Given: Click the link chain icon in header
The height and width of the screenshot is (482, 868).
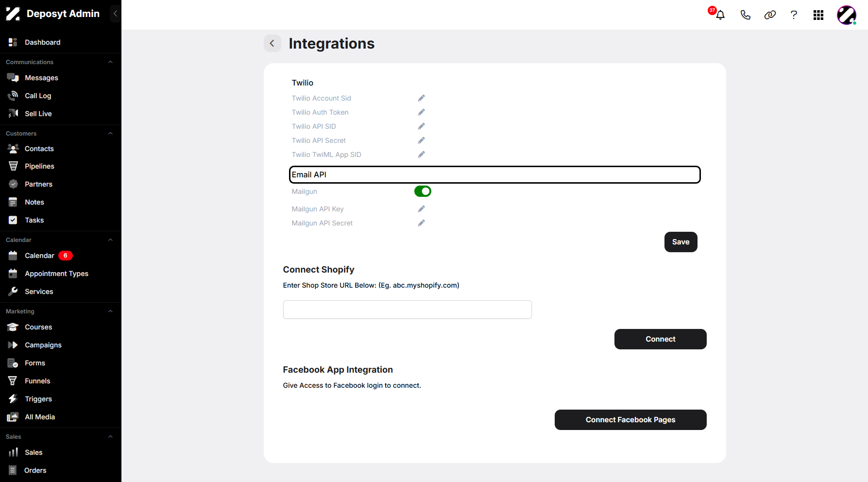Looking at the screenshot, I should [x=770, y=15].
